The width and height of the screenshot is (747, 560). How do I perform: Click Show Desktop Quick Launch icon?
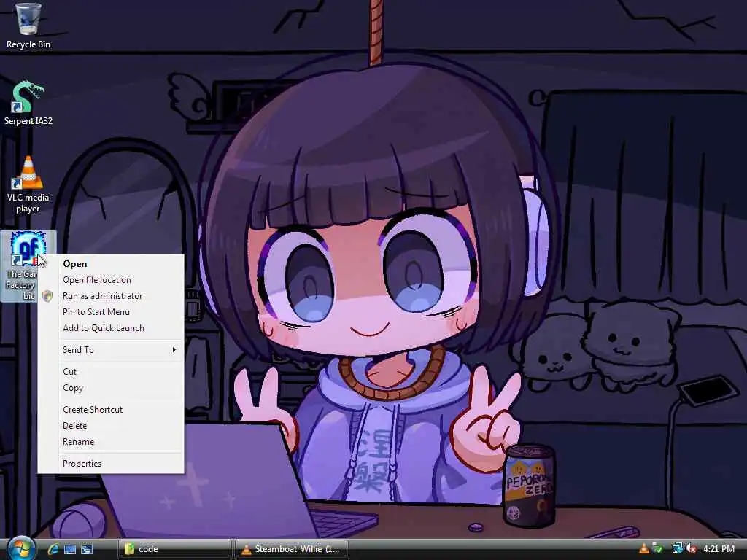(70, 549)
